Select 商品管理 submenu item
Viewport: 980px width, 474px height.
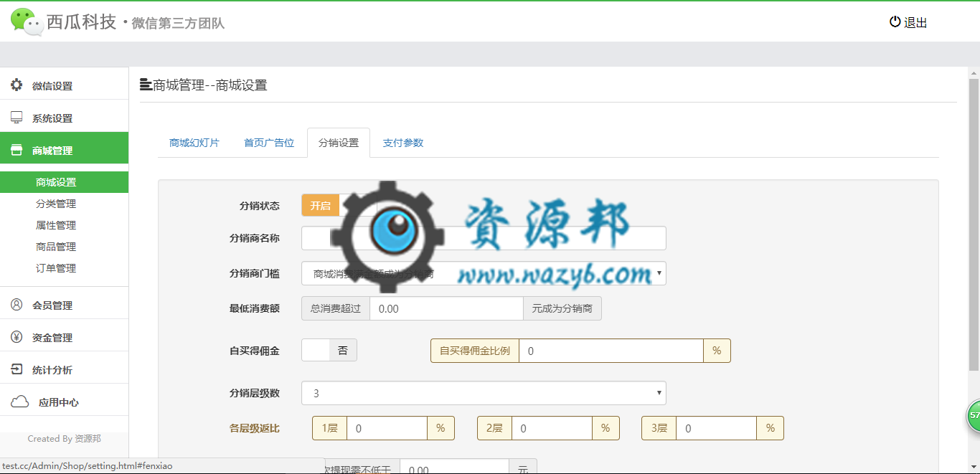coord(56,247)
